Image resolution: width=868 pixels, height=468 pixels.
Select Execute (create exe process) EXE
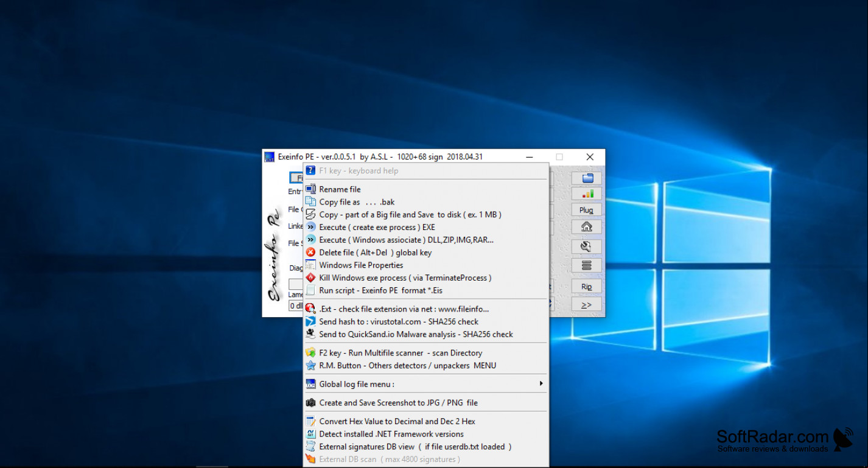(x=425, y=227)
